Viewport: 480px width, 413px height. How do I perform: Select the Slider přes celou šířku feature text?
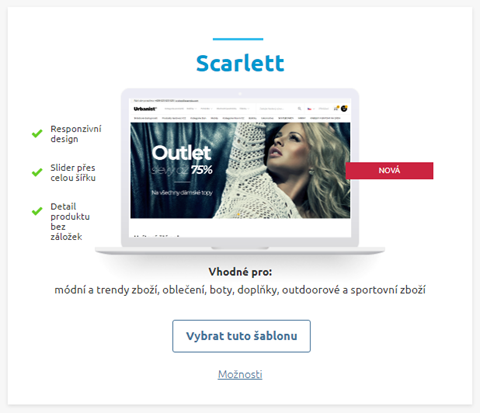(73, 173)
